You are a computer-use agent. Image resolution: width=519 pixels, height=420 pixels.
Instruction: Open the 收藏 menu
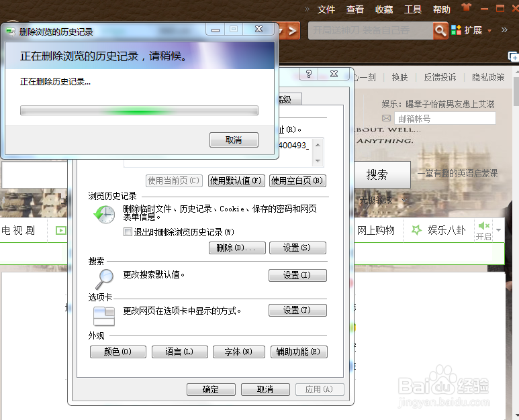(384, 9)
